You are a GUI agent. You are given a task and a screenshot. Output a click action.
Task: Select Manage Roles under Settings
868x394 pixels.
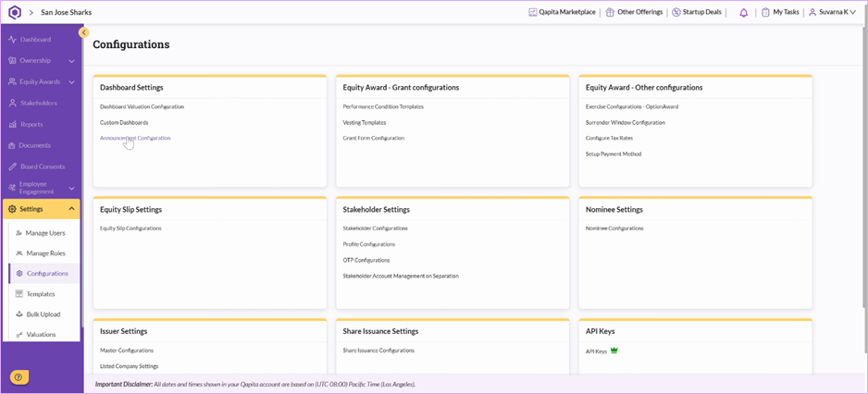[x=44, y=253]
